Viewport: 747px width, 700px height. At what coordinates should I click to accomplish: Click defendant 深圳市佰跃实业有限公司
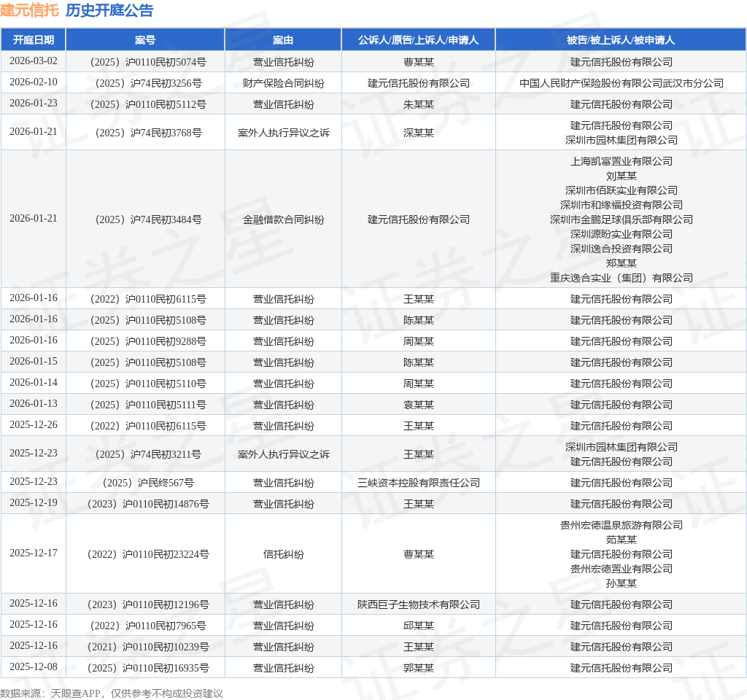[622, 190]
